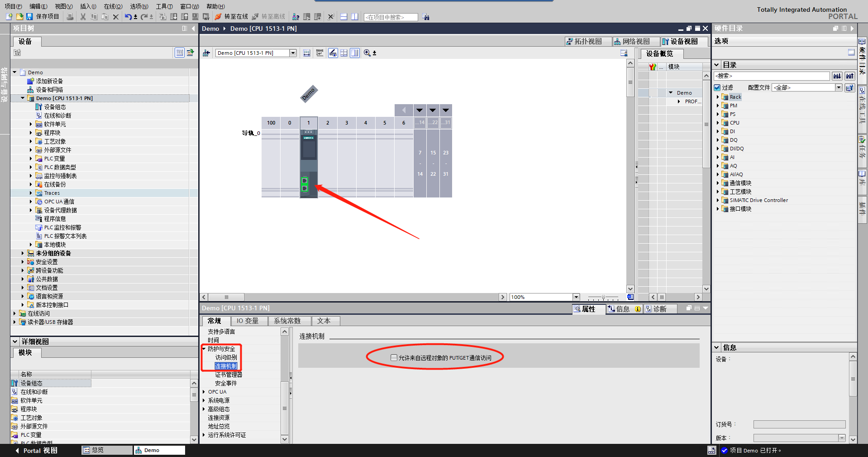This screenshot has height=457, width=868.
Task: Enable PUT/GET remote access checkbox
Action: [x=394, y=358]
